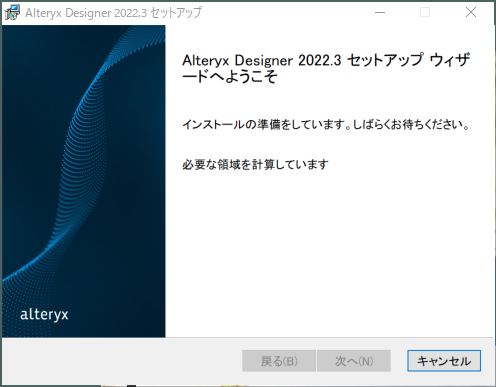The width and height of the screenshot is (496, 387).
Task: Click the キャンセル button
Action: pyautogui.click(x=444, y=361)
